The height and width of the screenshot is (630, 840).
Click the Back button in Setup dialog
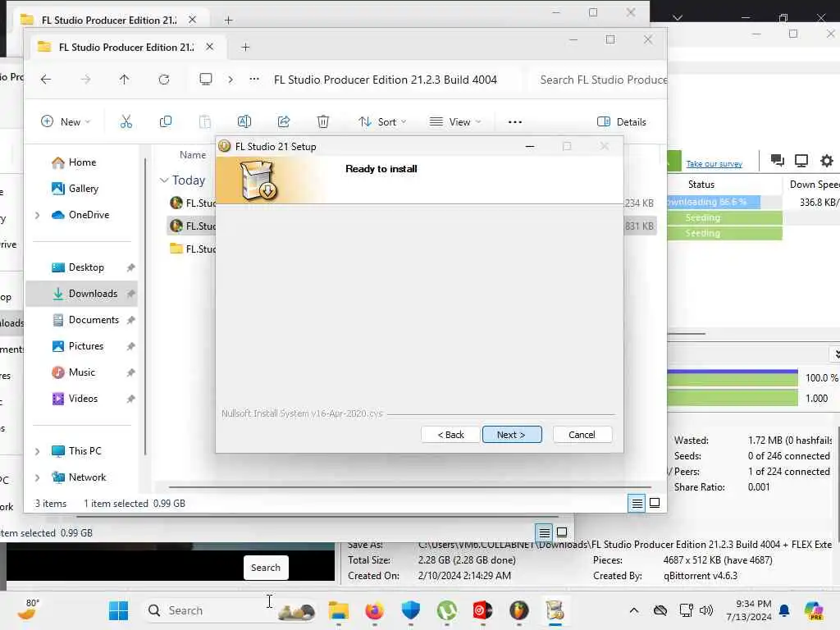[450, 435]
